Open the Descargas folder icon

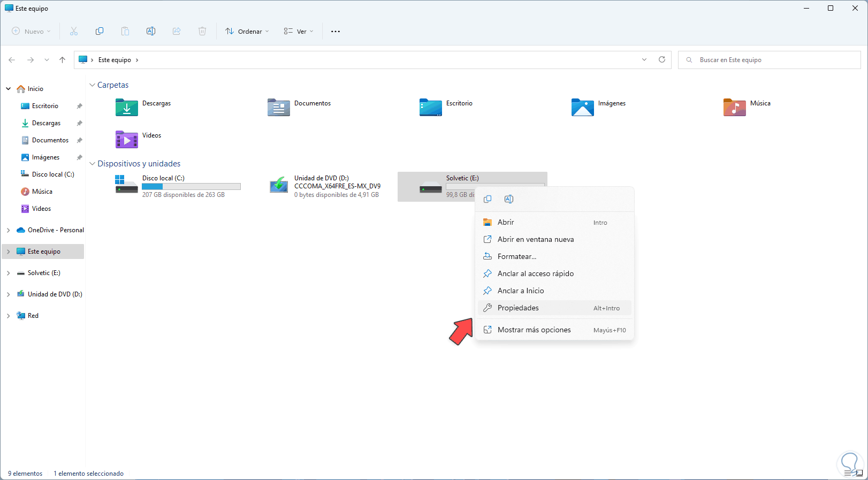point(127,108)
